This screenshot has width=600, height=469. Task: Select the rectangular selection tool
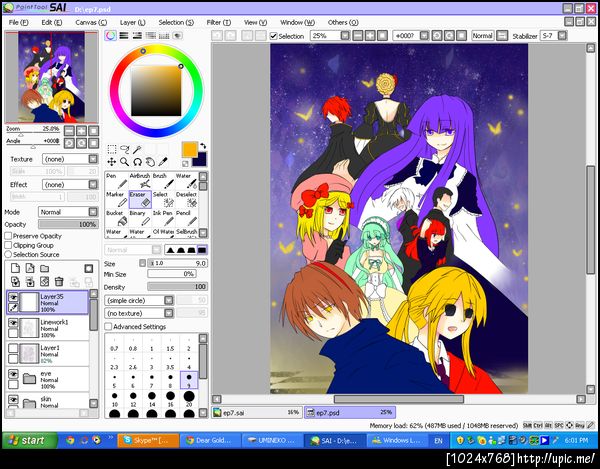112,149
